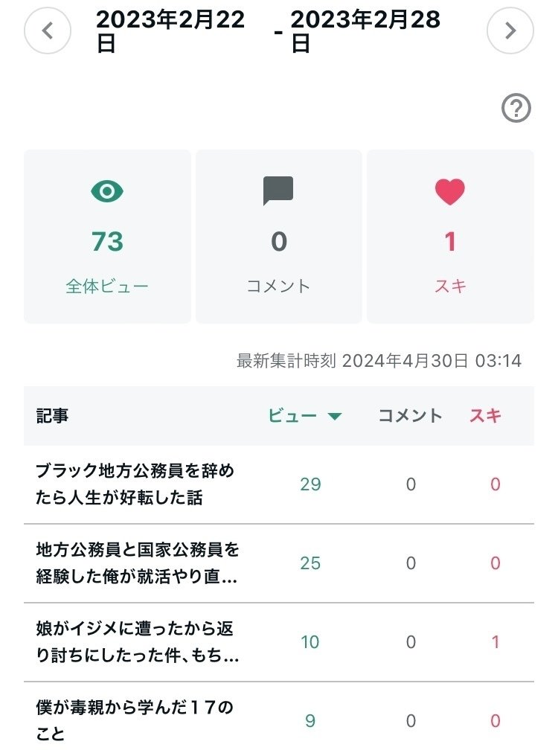Image resolution: width=558 pixels, height=756 pixels.
Task: Select the コメント summary card
Action: coord(278,237)
